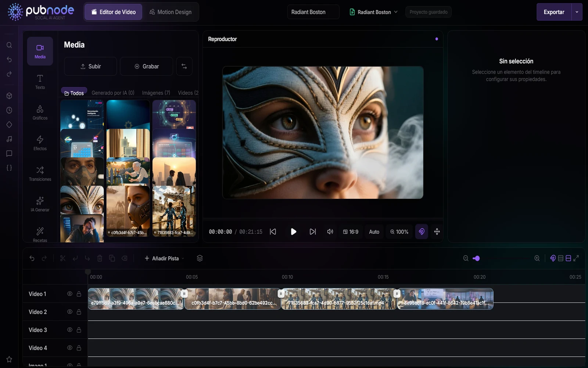The image size is (588, 368).
Task: Play the video in the Reproductor
Action: pos(293,231)
